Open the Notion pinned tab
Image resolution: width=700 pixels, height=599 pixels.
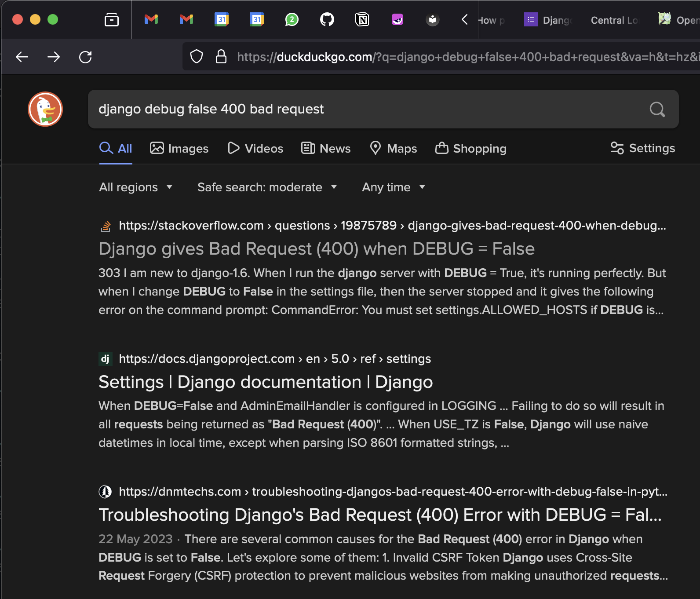coord(362,19)
